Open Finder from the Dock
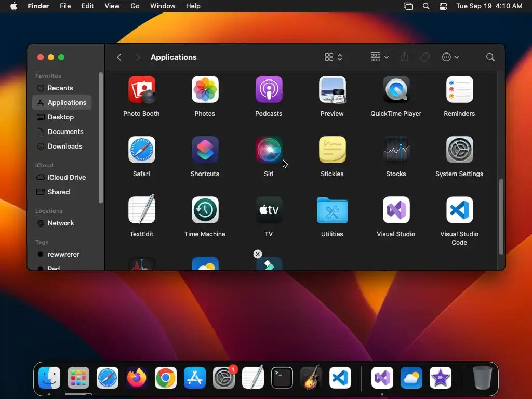This screenshot has width=532, height=399. [x=49, y=378]
